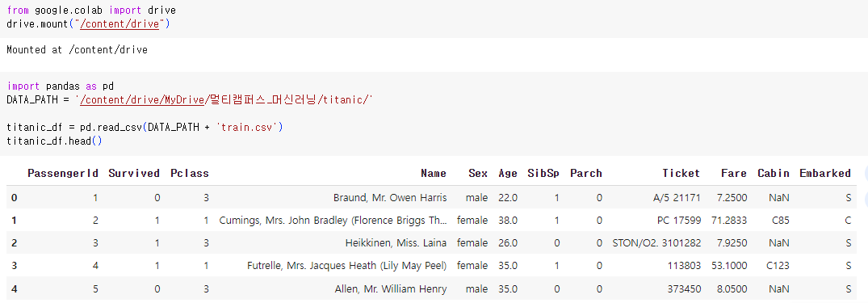868x303 pixels.
Task: Click the NaN cabin in the Allen row
Action: (779, 288)
